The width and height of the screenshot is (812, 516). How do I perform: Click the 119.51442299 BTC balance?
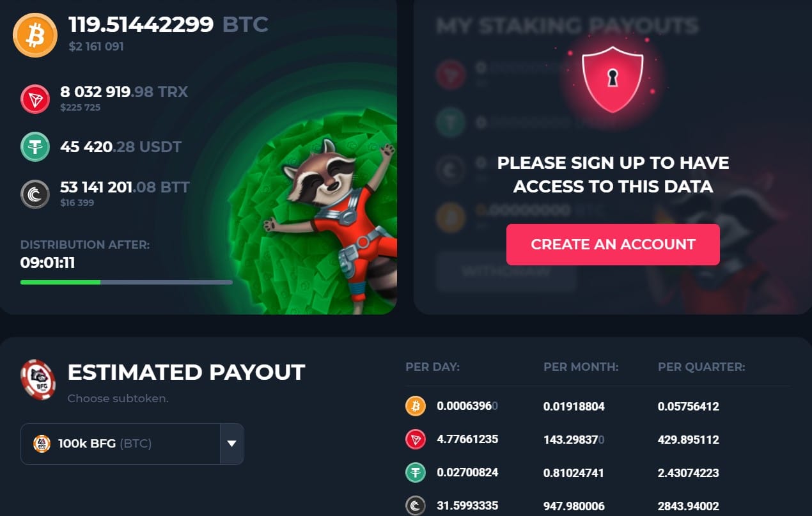point(168,24)
